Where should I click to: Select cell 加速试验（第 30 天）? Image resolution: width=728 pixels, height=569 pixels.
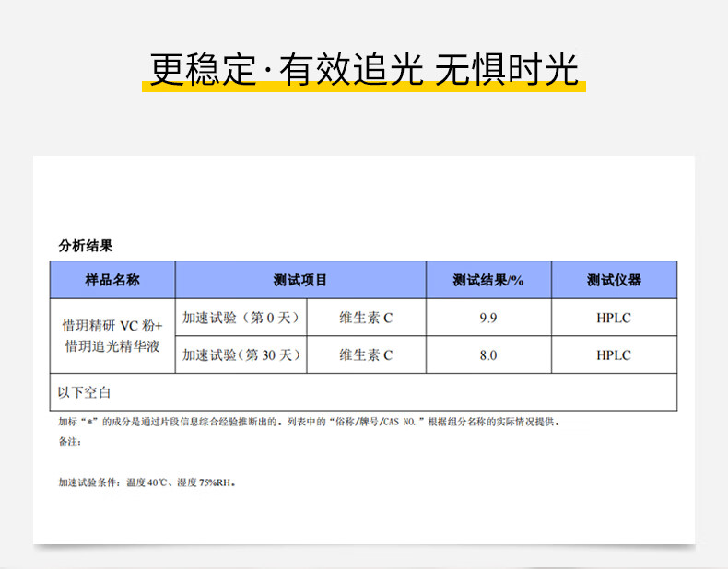pyautogui.click(x=241, y=354)
